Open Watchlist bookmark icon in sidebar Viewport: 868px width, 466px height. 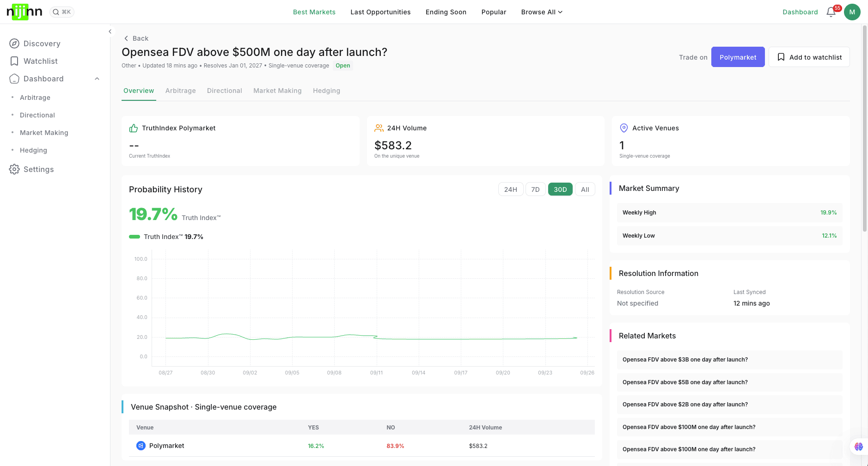click(x=14, y=61)
